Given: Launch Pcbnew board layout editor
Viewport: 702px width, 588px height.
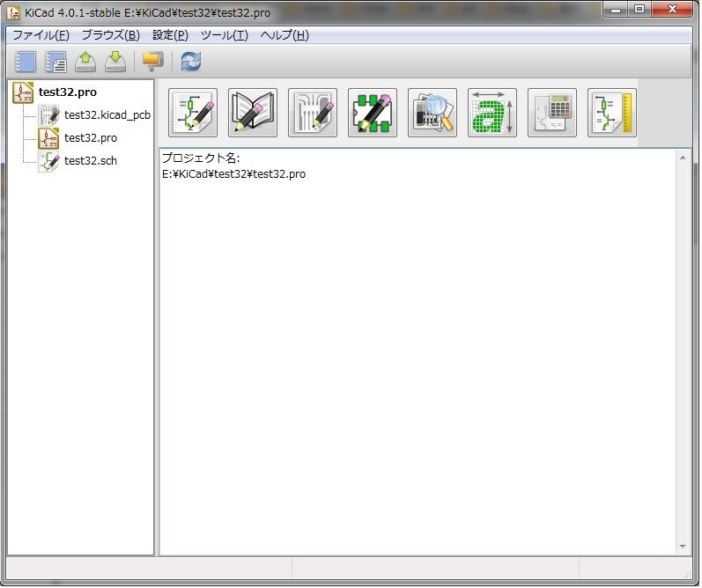Looking at the screenshot, I should 313,113.
